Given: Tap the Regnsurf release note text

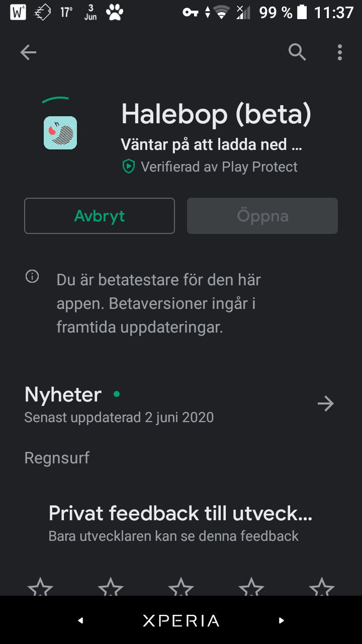Looking at the screenshot, I should [x=57, y=458].
